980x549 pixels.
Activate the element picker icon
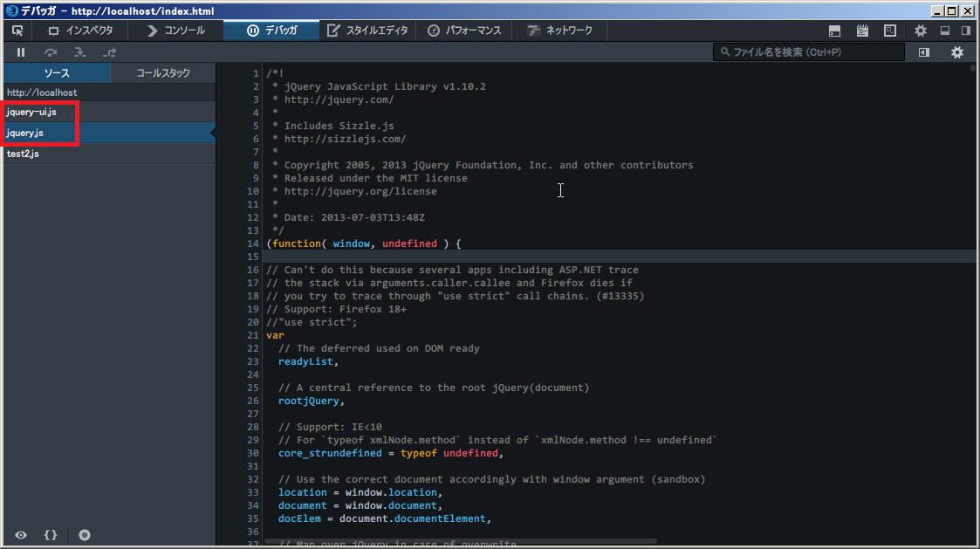[x=17, y=31]
